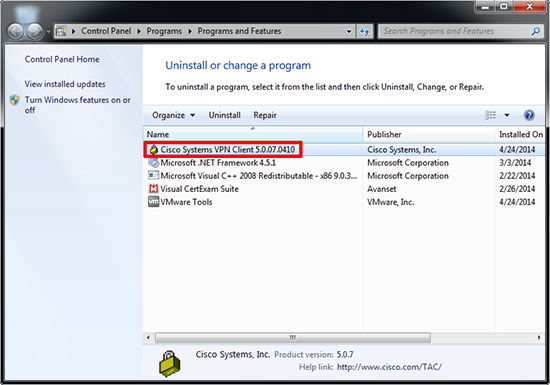Viewport: 550px width, 385px height.
Task: Select Control Panel in the breadcrumb
Action: [x=106, y=31]
